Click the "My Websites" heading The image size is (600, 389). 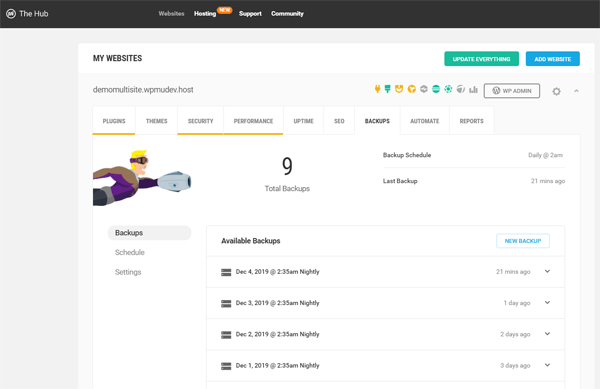point(117,58)
